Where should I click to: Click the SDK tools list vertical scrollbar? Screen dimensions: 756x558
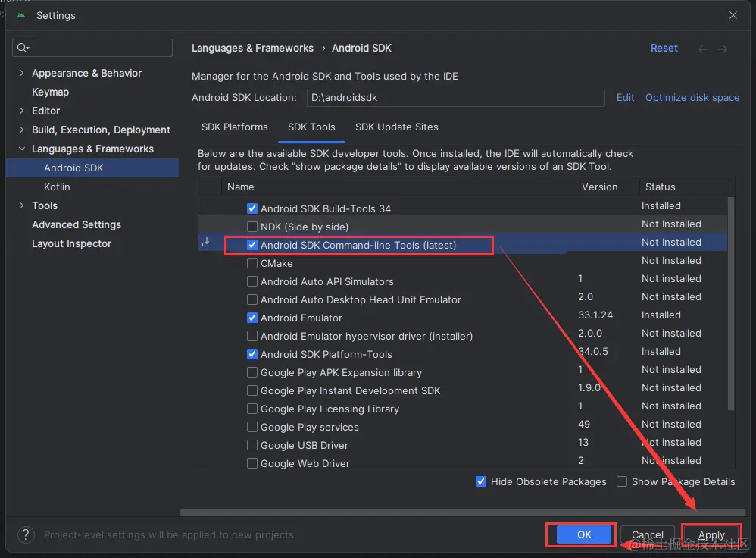coord(731,304)
